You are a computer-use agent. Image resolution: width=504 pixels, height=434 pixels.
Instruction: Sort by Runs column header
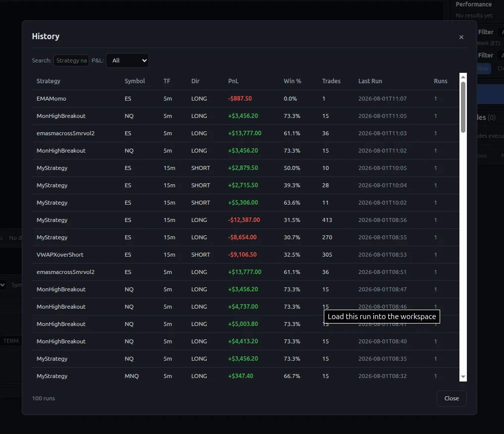coord(440,81)
